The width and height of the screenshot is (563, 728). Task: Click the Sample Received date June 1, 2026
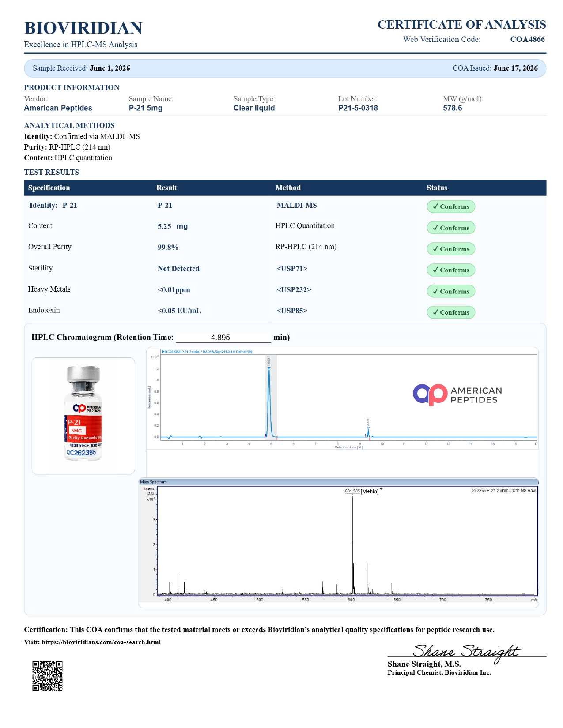click(110, 68)
